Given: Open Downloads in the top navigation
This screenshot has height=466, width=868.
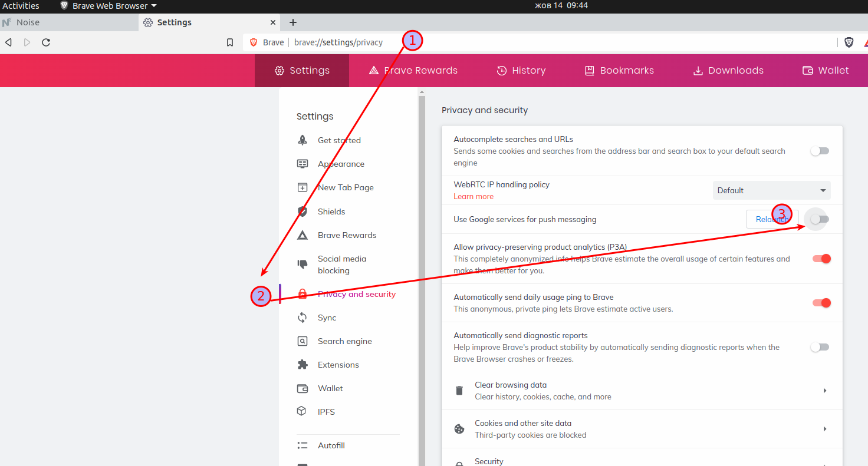Looking at the screenshot, I should 728,71.
